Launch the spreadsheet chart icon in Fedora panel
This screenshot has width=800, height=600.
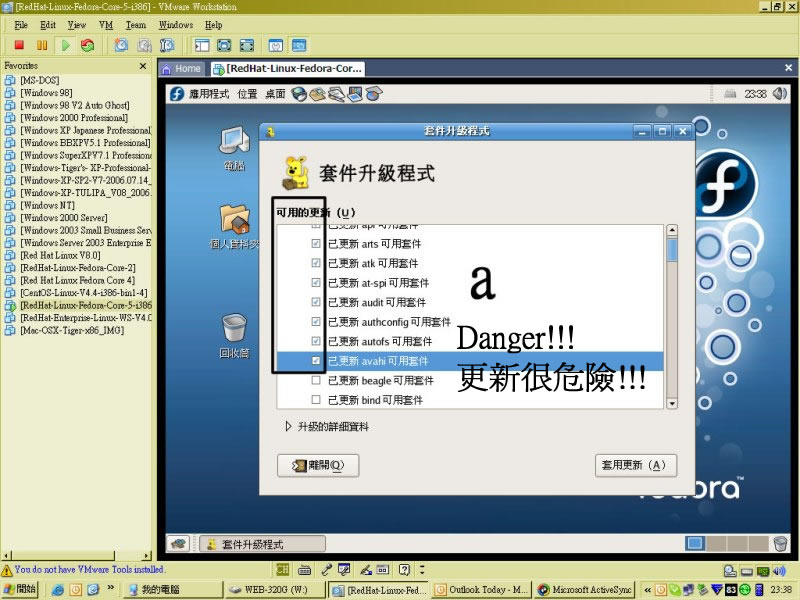point(374,94)
